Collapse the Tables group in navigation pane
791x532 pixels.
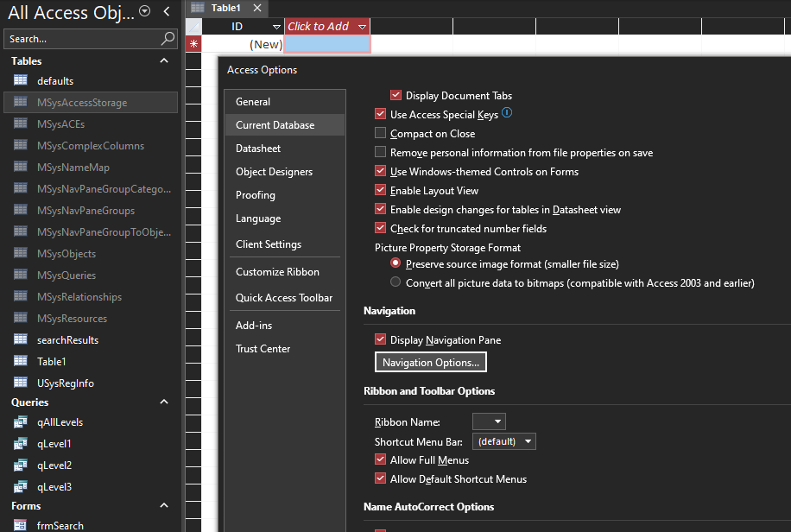point(164,61)
